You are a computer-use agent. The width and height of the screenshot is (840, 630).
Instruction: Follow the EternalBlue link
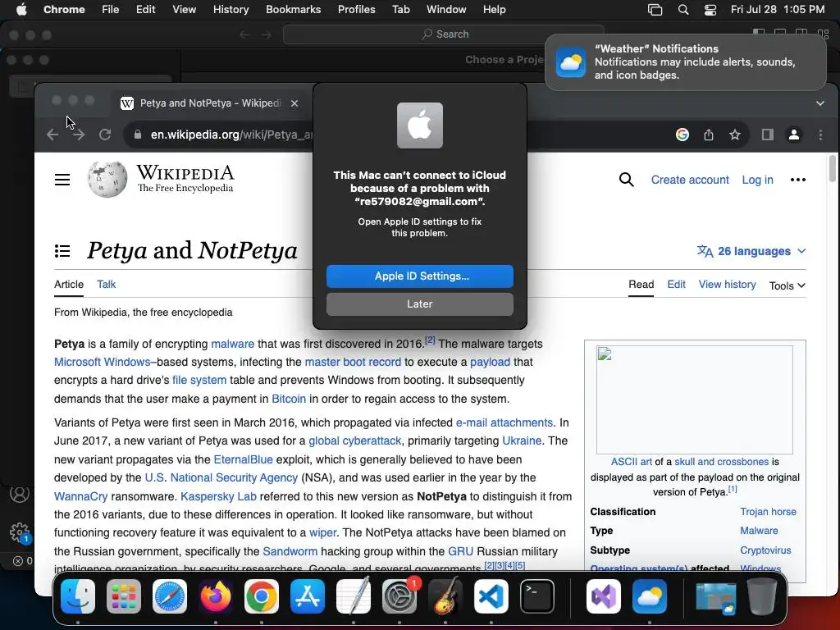(x=243, y=459)
